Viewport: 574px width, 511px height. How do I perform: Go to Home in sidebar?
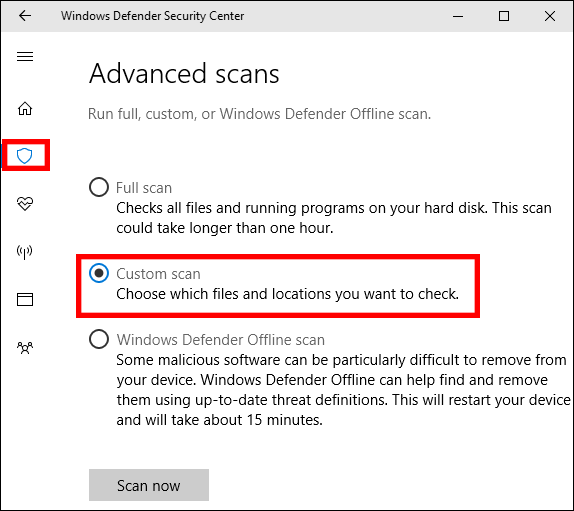(x=25, y=109)
